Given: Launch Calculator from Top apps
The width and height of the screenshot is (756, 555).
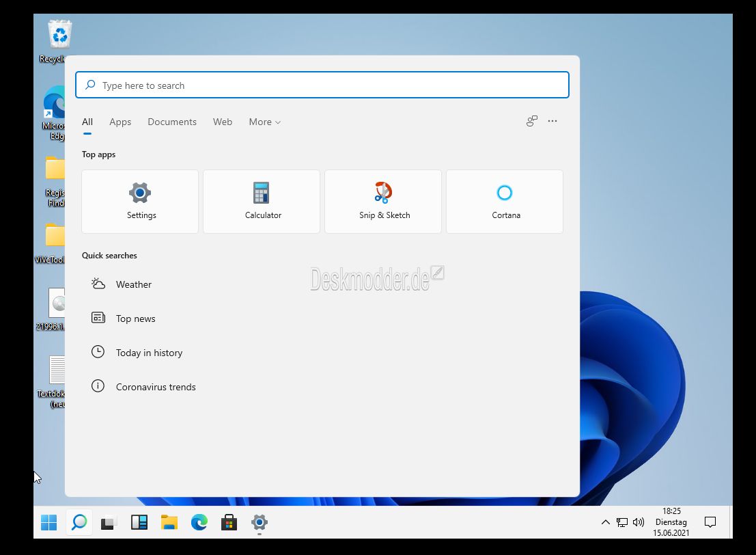Looking at the screenshot, I should (x=262, y=202).
